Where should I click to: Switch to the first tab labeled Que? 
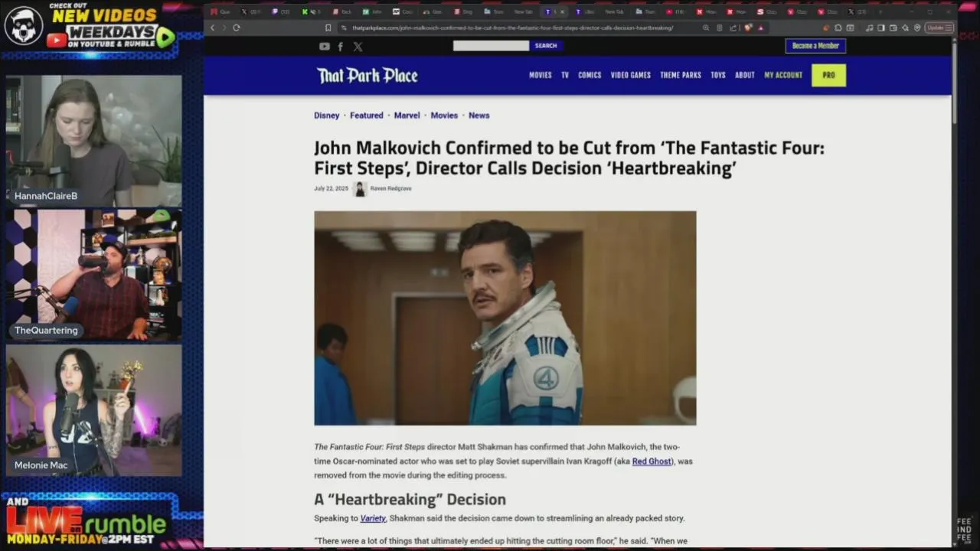point(220,11)
